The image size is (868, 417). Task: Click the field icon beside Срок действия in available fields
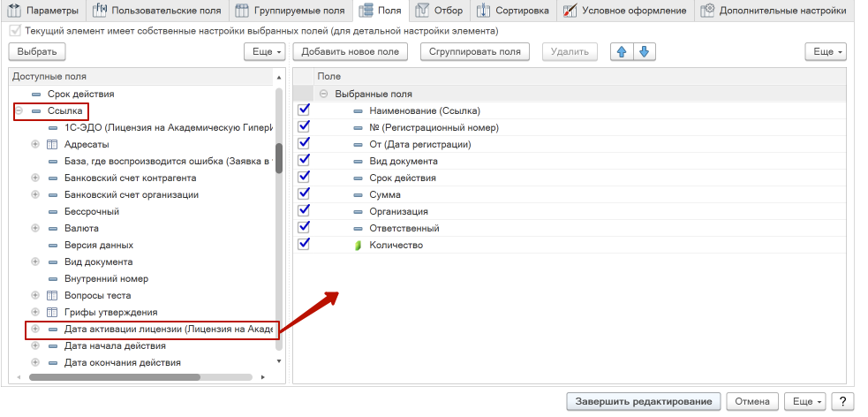click(36, 94)
